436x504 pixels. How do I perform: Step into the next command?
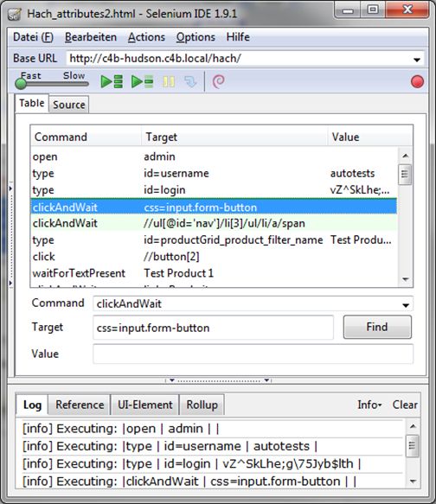(190, 81)
